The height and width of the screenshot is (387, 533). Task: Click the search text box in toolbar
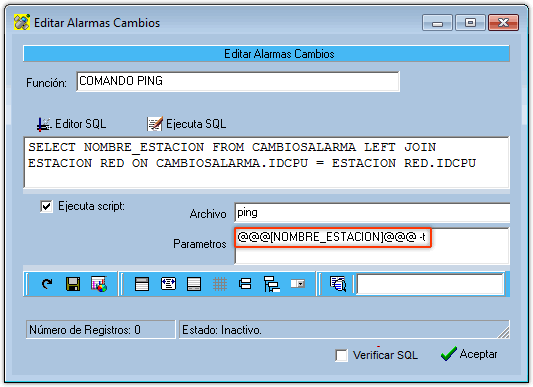click(x=430, y=284)
